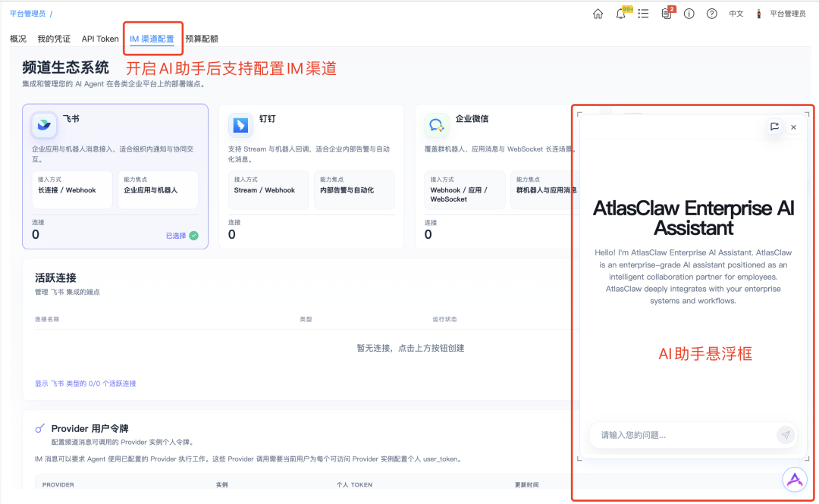Open the home icon in top bar
The width and height of the screenshot is (819, 504).
[x=598, y=14]
